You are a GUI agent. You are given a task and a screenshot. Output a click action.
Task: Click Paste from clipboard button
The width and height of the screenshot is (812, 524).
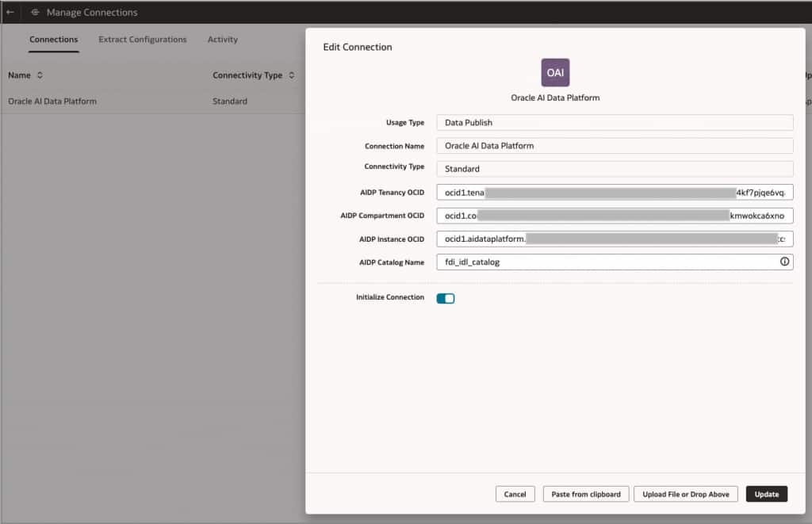tap(586, 494)
